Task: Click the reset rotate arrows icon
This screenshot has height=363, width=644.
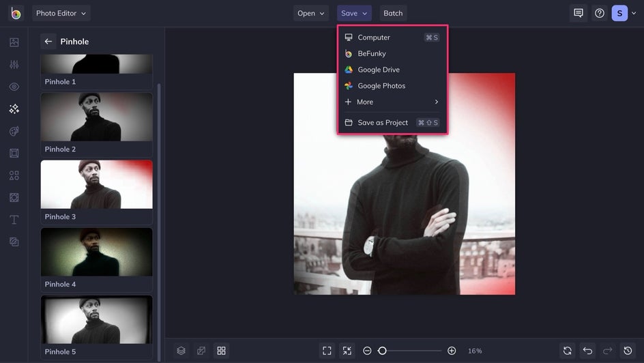Action: (567, 351)
